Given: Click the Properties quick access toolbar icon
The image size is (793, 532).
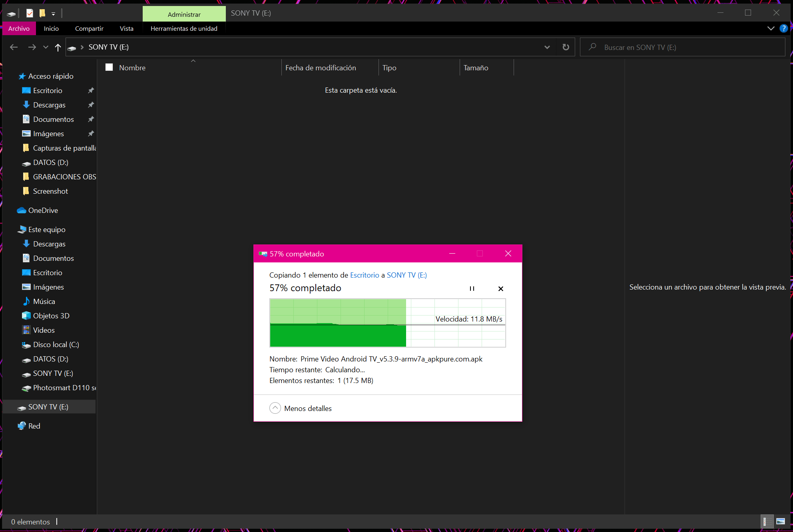Looking at the screenshot, I should point(30,13).
